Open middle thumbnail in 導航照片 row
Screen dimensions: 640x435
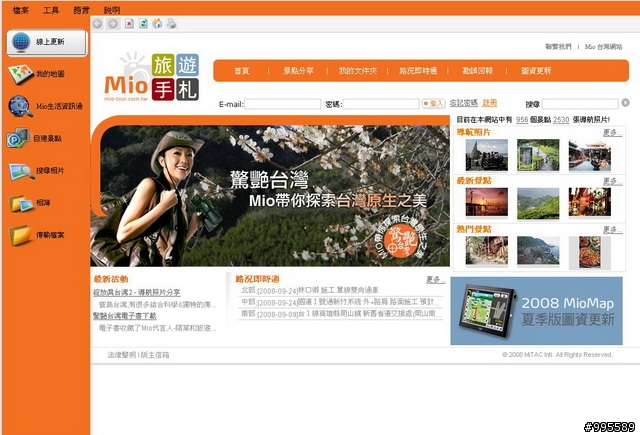(x=538, y=155)
